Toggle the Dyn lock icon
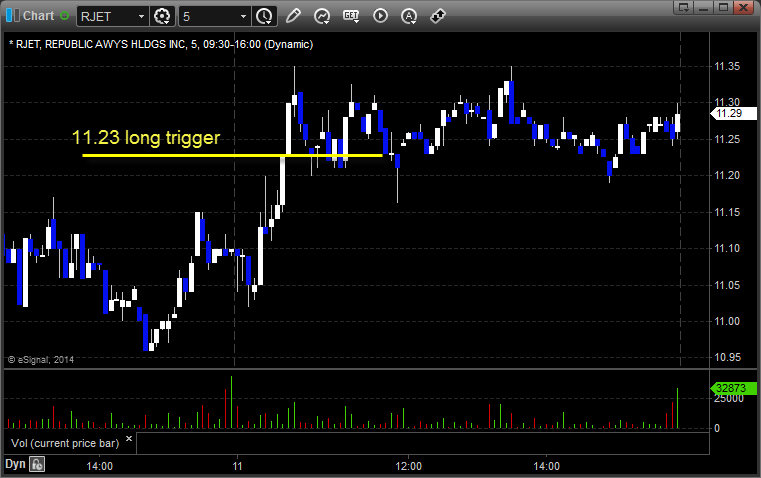Image resolution: width=761 pixels, height=478 pixels. [x=37, y=464]
